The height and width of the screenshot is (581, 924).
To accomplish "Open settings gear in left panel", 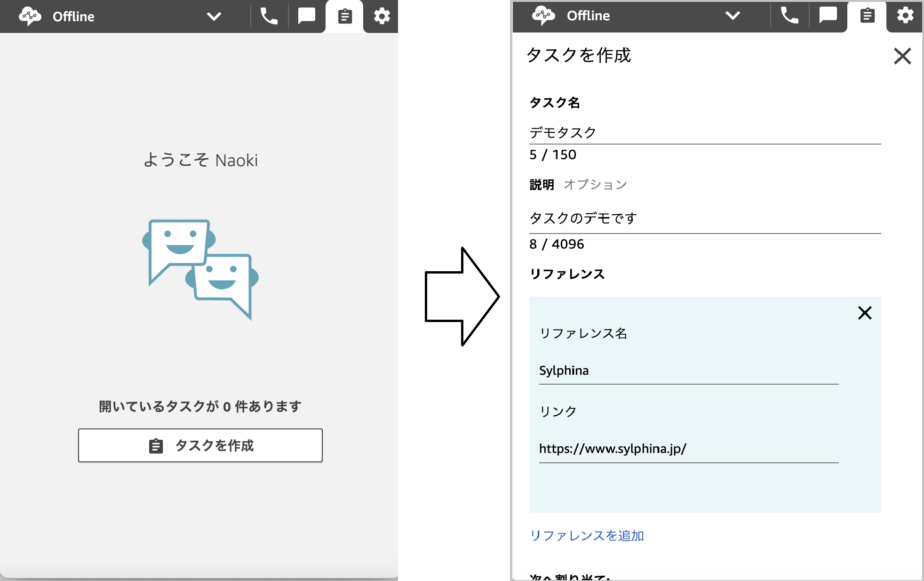I will [x=382, y=16].
